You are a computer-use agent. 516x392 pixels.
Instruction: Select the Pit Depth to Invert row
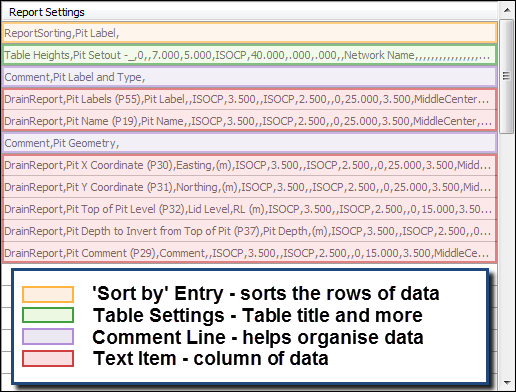pyautogui.click(x=250, y=231)
